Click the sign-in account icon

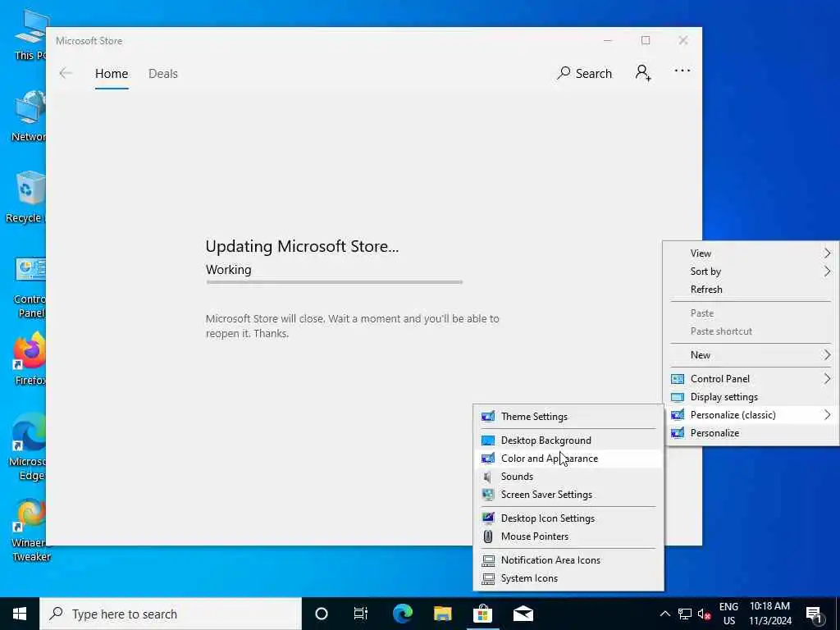[x=643, y=73]
